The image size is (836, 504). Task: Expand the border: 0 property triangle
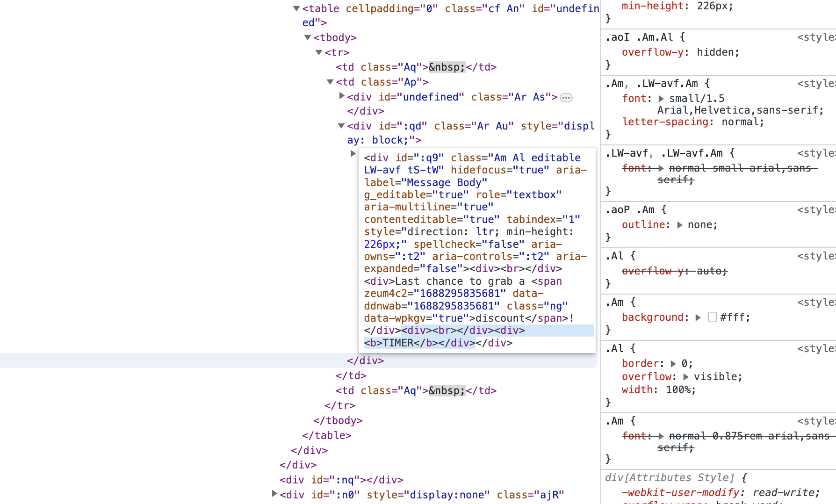pos(673,364)
